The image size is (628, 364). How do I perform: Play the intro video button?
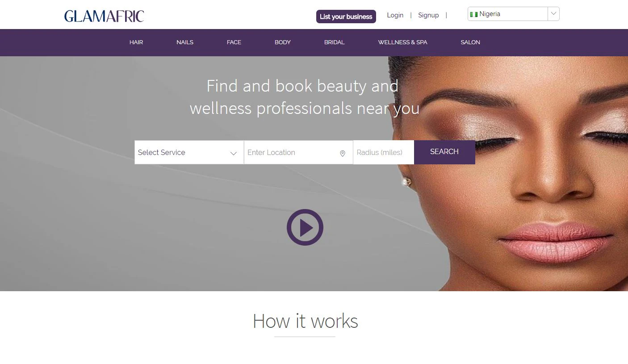[x=305, y=227]
